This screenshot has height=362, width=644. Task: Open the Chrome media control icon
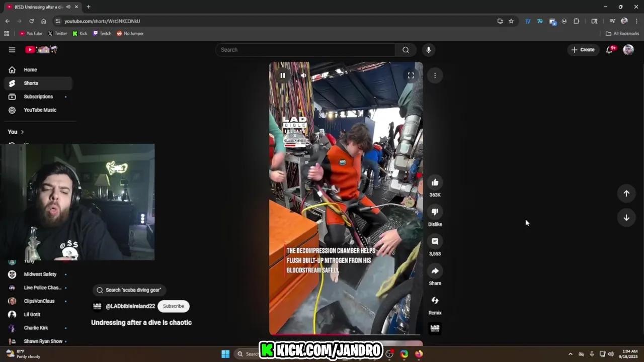[x=612, y=21]
